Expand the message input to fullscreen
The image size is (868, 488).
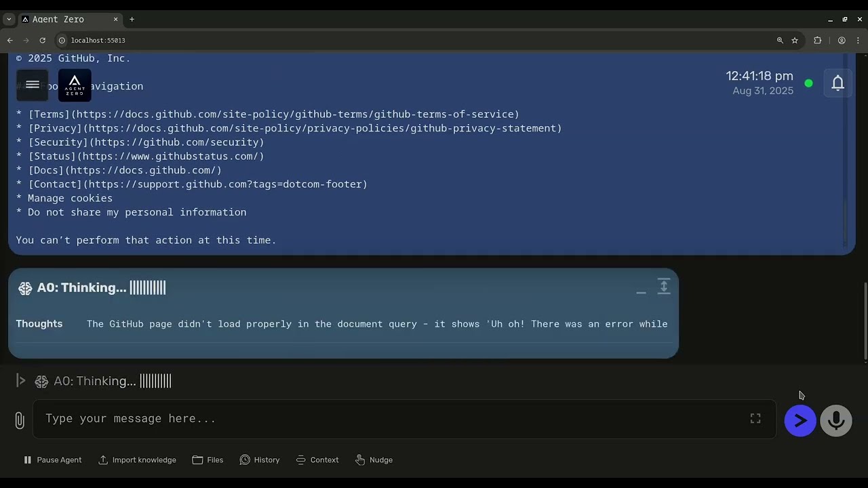[x=755, y=419]
